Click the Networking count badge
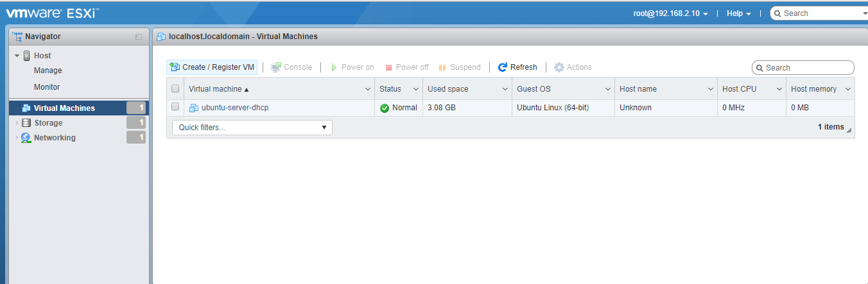Viewport: 868px width, 284px height. [x=136, y=138]
